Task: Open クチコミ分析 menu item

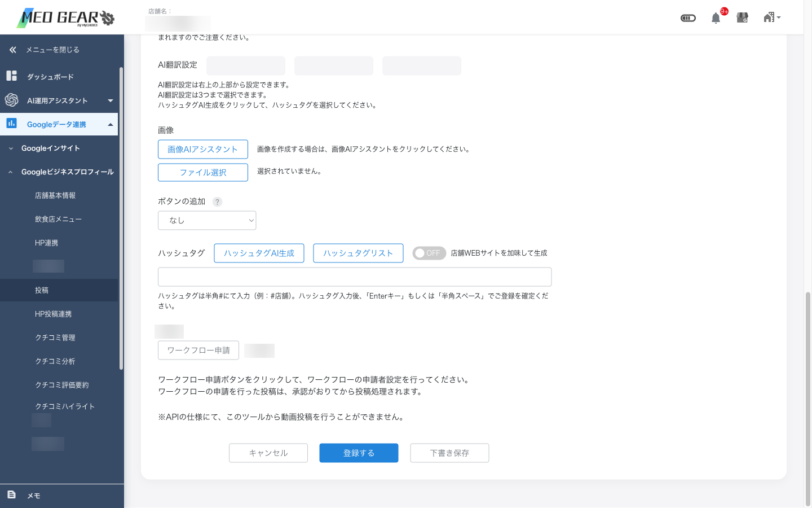Action: tap(55, 361)
